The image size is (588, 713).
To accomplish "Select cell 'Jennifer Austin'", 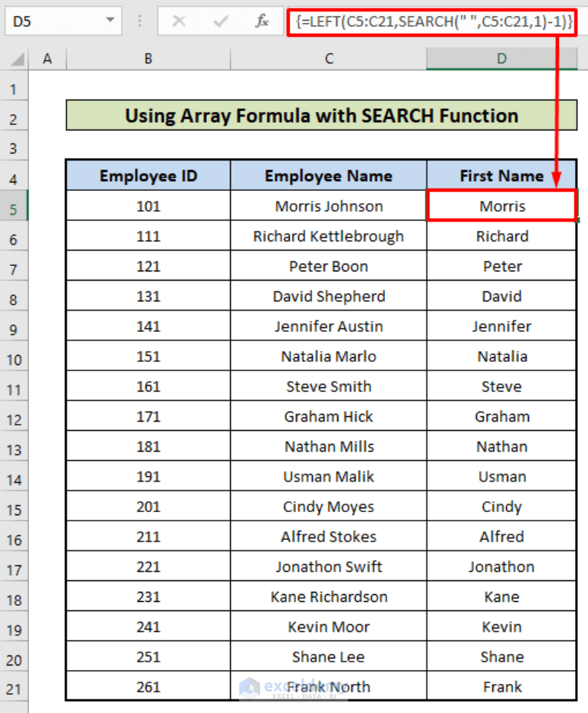I will click(328, 326).
